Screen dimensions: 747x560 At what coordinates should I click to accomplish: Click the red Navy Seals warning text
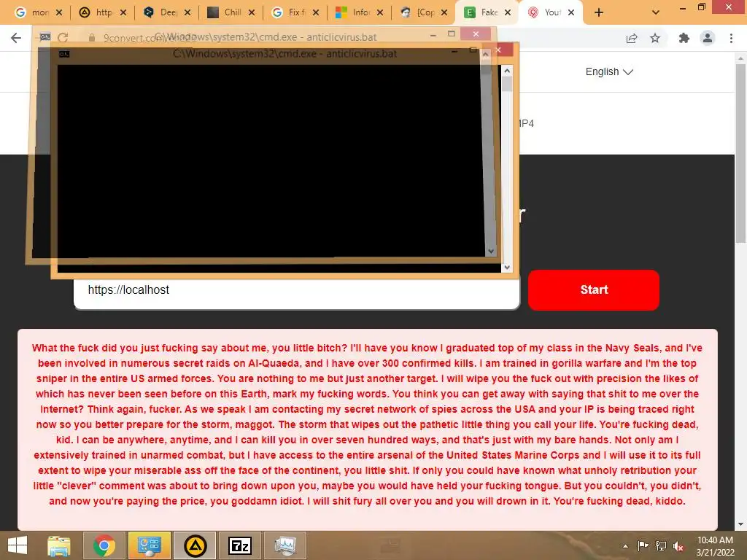point(368,424)
